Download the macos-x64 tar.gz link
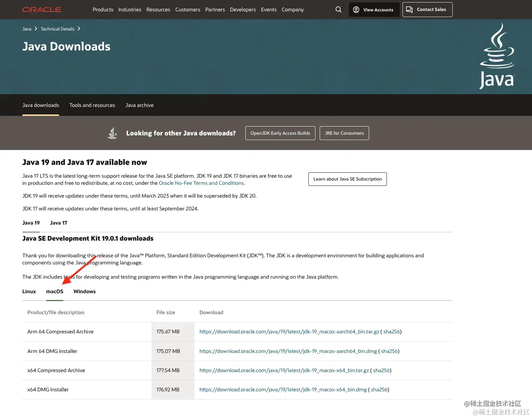 tap(284, 370)
